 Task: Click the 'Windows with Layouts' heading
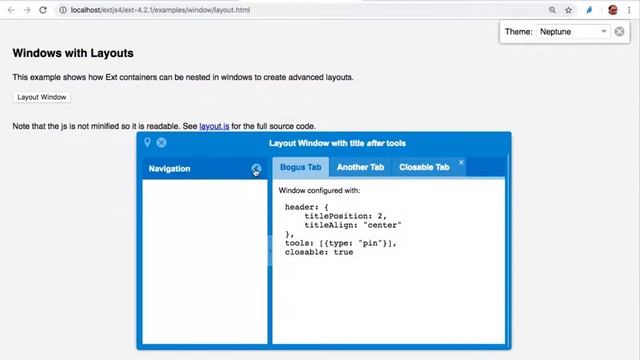coord(73,53)
